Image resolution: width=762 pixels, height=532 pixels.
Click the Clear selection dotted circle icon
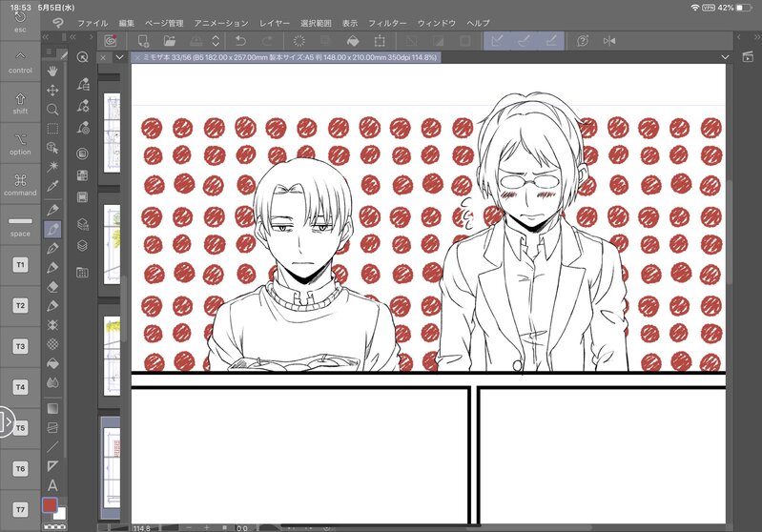click(x=299, y=41)
